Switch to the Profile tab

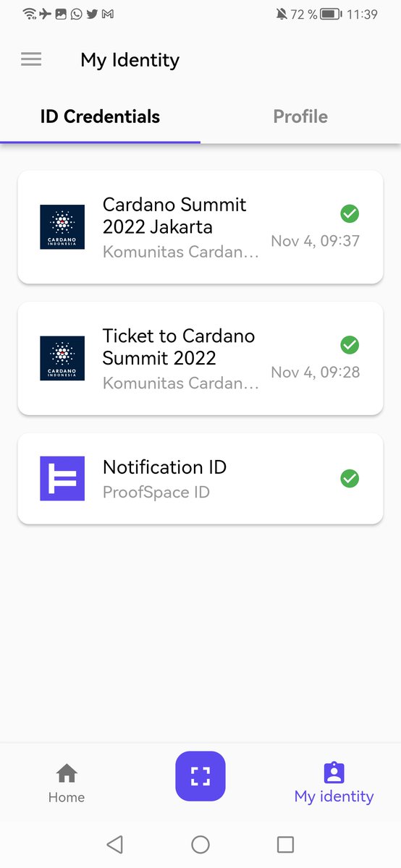click(x=300, y=116)
